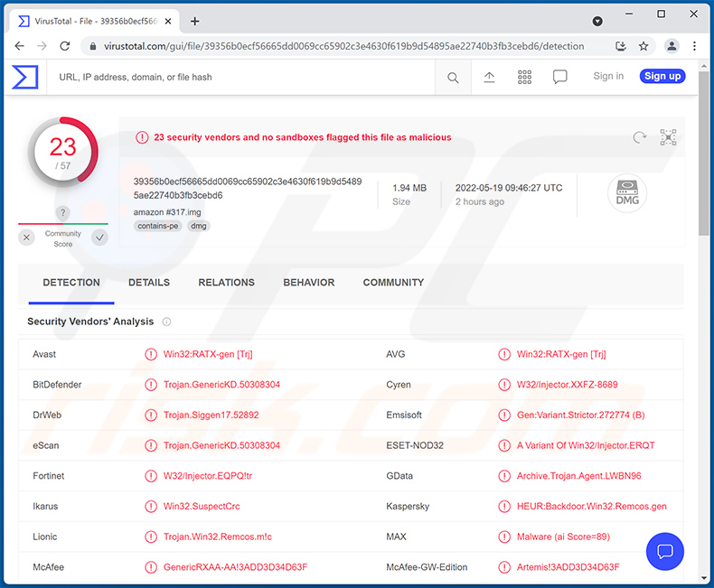Open the apps grid icon
The image size is (714, 588).
(x=524, y=77)
